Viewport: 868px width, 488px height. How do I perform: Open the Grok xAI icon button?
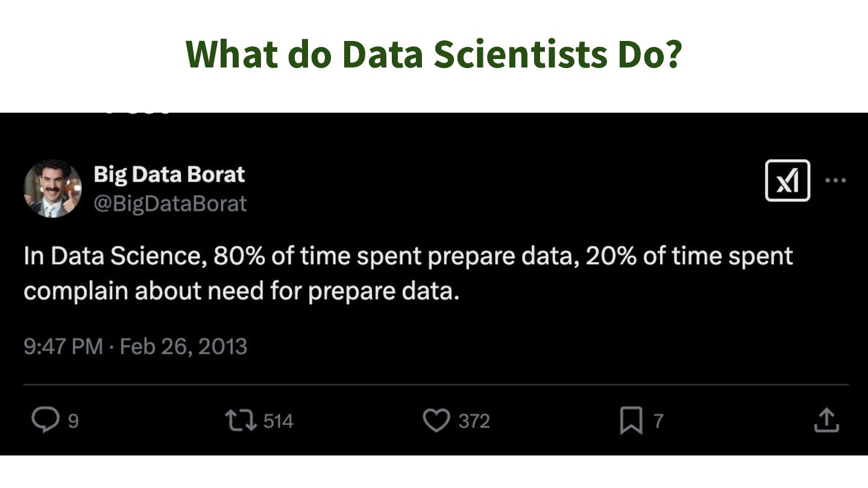coord(787,180)
